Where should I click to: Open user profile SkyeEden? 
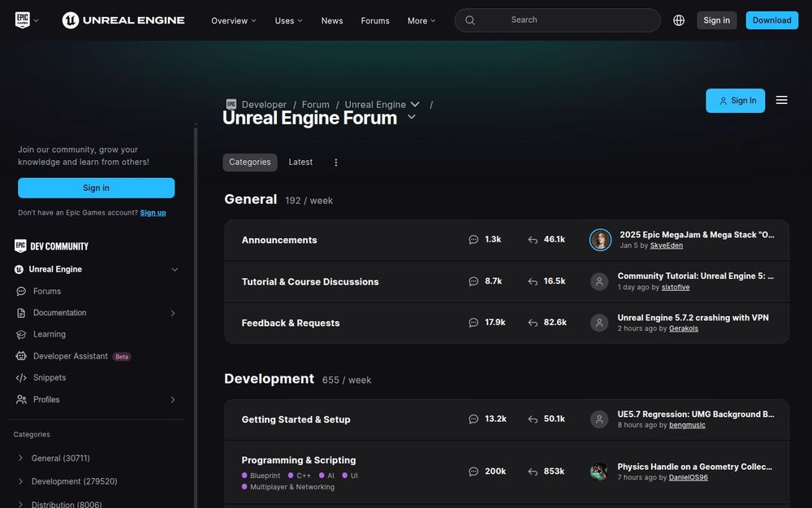pos(667,245)
